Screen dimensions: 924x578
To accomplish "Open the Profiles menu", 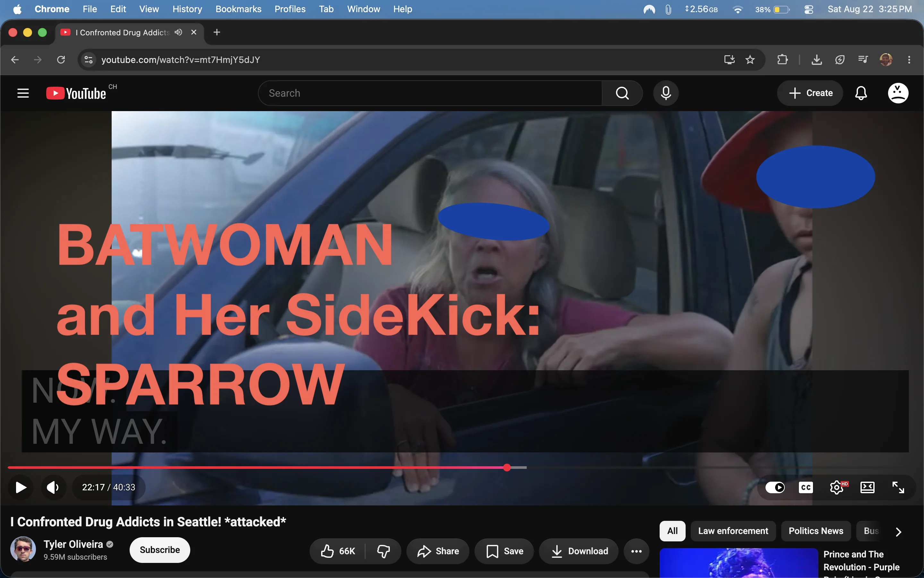I will click(x=290, y=9).
